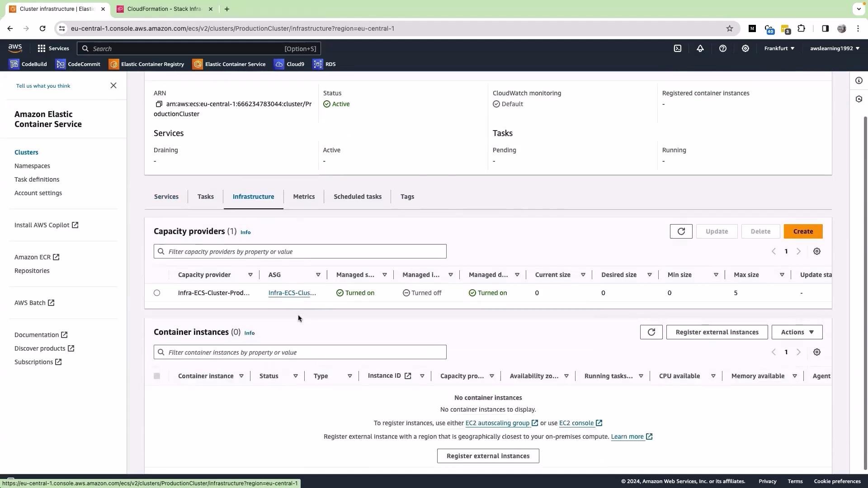Open CodeBuild shortcut in favorites bar
Image resolution: width=868 pixels, height=488 pixels.
[28, 64]
